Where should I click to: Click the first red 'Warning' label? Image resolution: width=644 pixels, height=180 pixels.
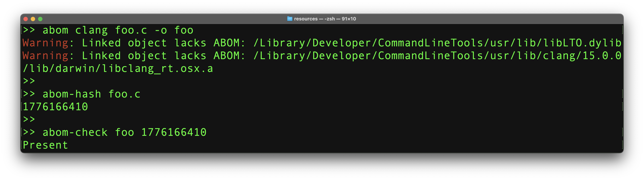pos(45,43)
